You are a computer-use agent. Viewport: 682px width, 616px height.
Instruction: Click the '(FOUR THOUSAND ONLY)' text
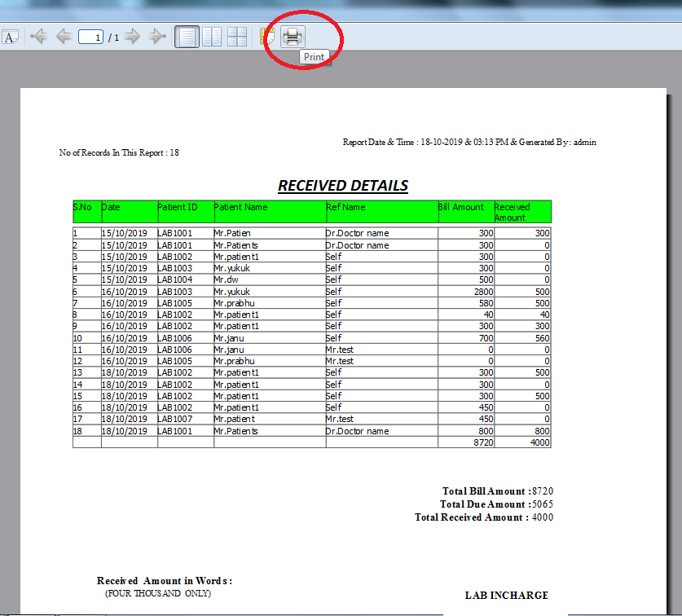click(x=158, y=593)
